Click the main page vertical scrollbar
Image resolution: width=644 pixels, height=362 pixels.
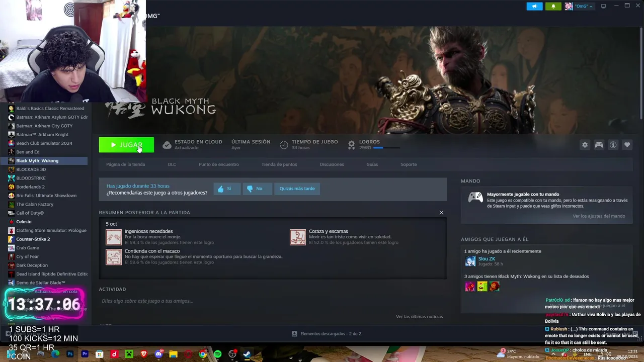point(640,73)
